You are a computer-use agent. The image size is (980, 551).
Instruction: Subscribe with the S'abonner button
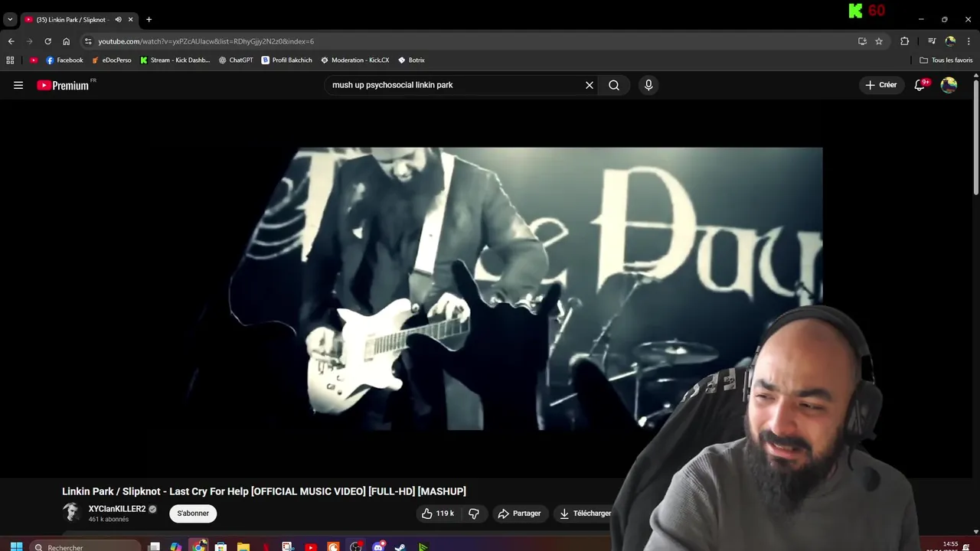coord(193,514)
